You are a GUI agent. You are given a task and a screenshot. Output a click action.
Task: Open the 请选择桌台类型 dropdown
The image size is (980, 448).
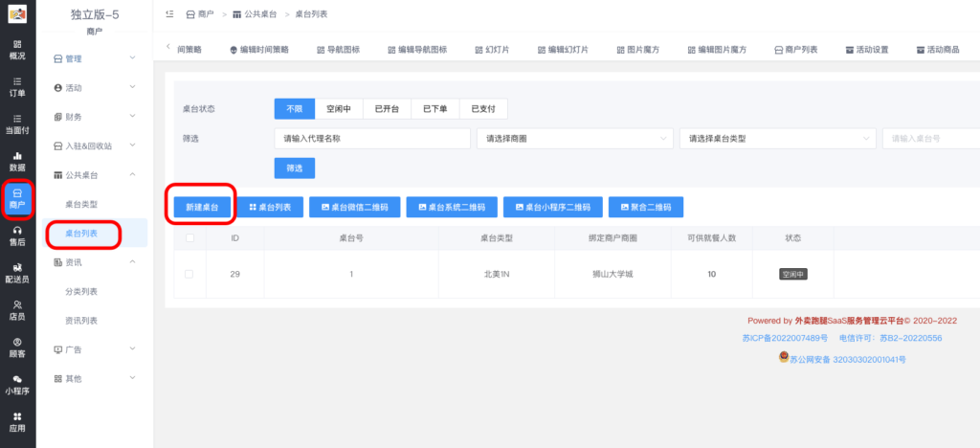777,139
